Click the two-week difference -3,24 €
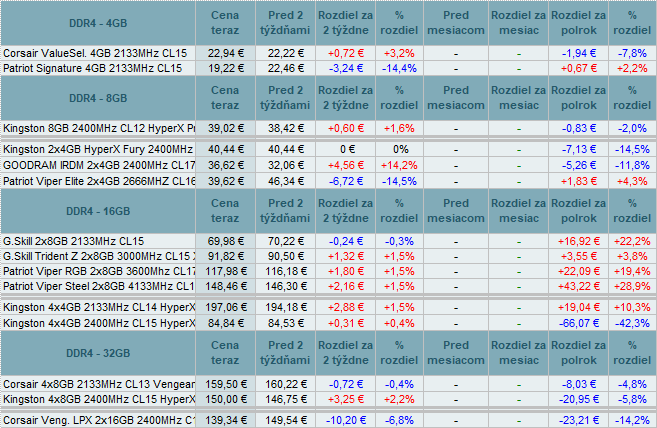The image size is (657, 428). point(346,68)
